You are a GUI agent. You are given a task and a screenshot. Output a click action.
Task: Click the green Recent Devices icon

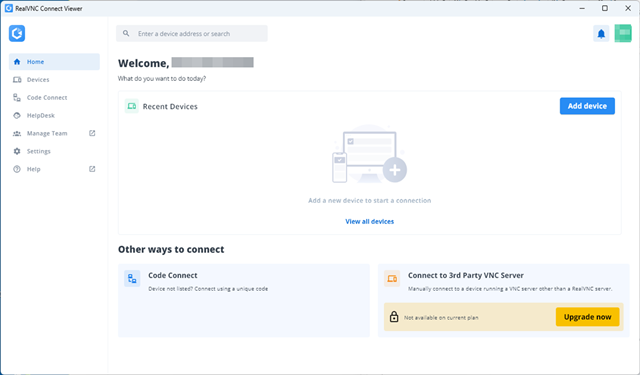pyautogui.click(x=131, y=106)
